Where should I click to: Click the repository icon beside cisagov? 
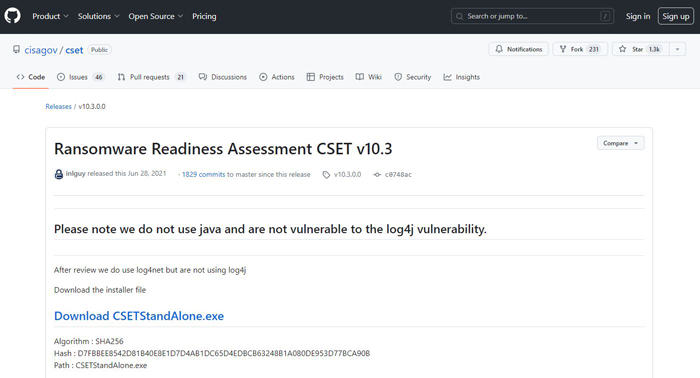click(x=17, y=50)
